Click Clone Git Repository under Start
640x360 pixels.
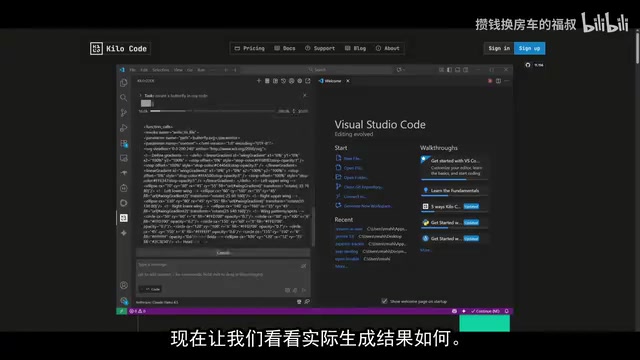[x=359, y=187]
